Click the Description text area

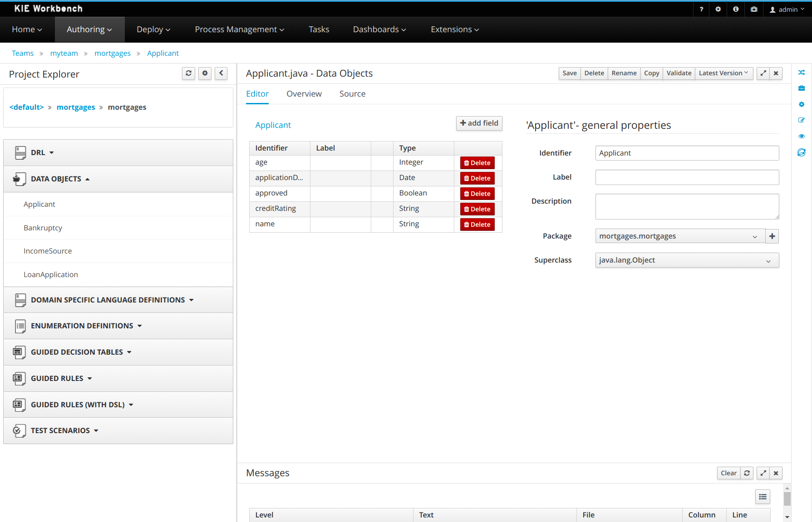click(687, 206)
